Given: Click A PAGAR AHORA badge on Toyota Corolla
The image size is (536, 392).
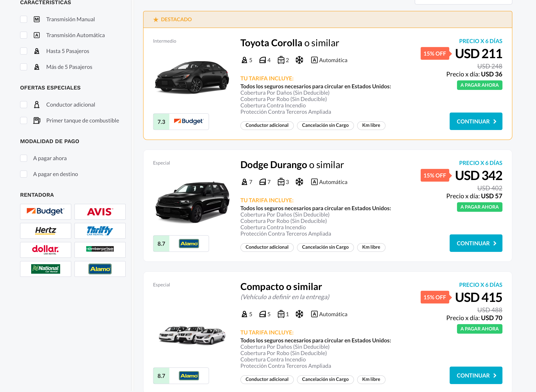Looking at the screenshot, I should (x=480, y=85).
